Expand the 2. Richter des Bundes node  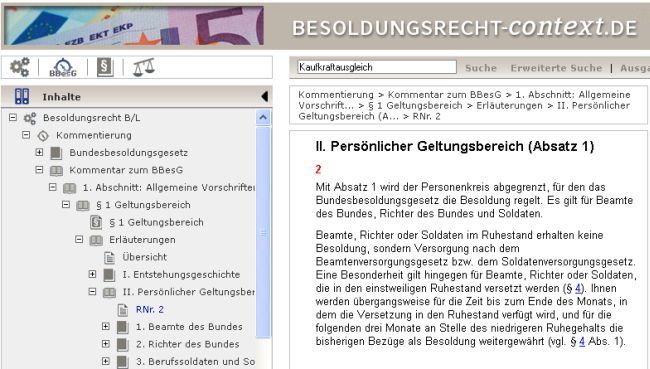coord(106,344)
